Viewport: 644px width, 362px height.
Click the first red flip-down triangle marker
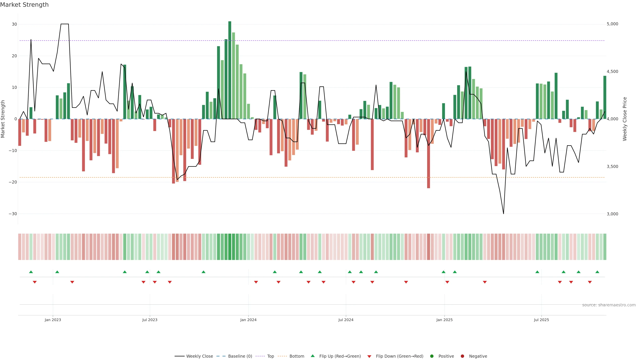pyautogui.click(x=35, y=282)
